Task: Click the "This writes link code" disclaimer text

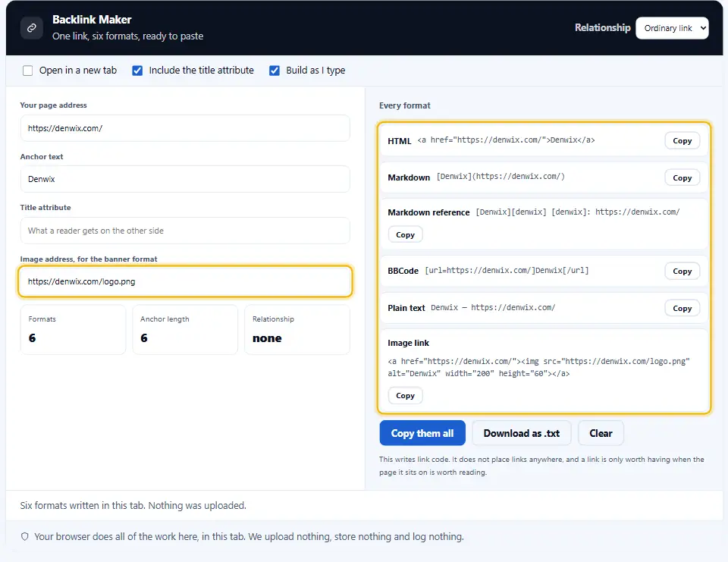Action: (541, 466)
